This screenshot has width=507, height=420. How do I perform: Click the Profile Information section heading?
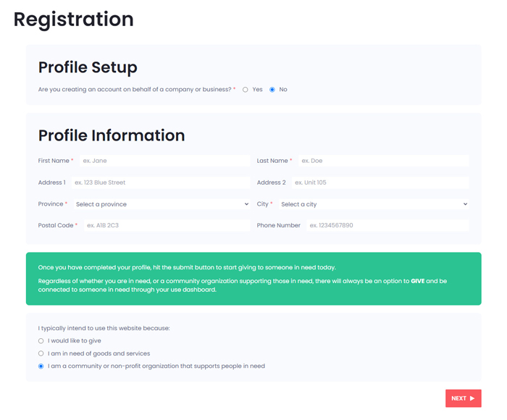point(112,135)
